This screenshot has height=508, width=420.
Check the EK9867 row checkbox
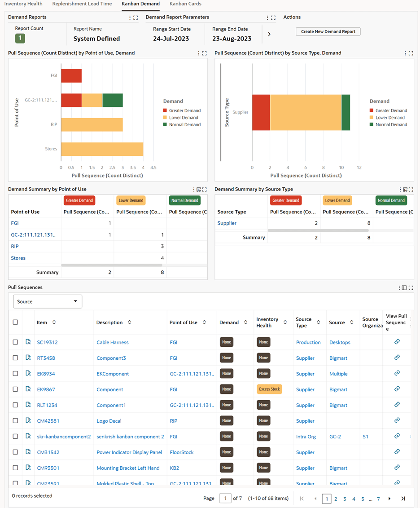[15, 389]
